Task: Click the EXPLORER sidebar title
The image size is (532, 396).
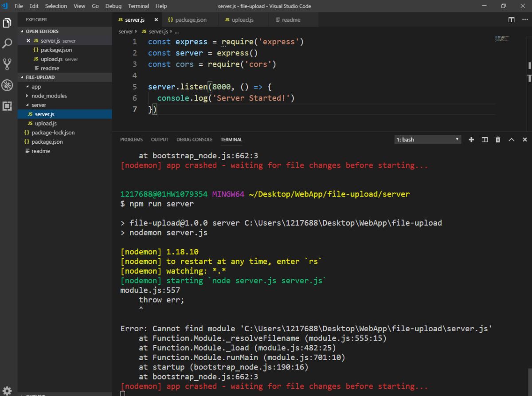Action: tap(36, 20)
